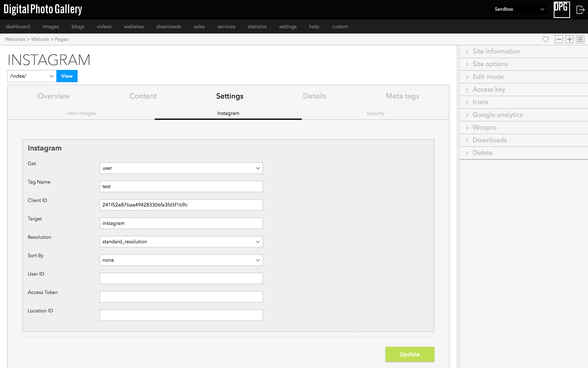The height and width of the screenshot is (368, 588).
Task: Select the Instagram sub-tab
Action: coord(228,113)
